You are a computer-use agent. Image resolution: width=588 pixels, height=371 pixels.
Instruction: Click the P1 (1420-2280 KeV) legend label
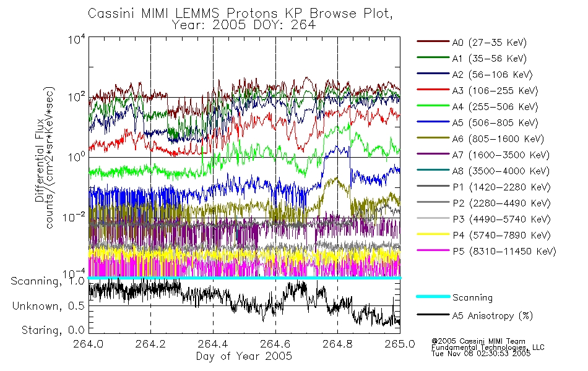[501, 187]
